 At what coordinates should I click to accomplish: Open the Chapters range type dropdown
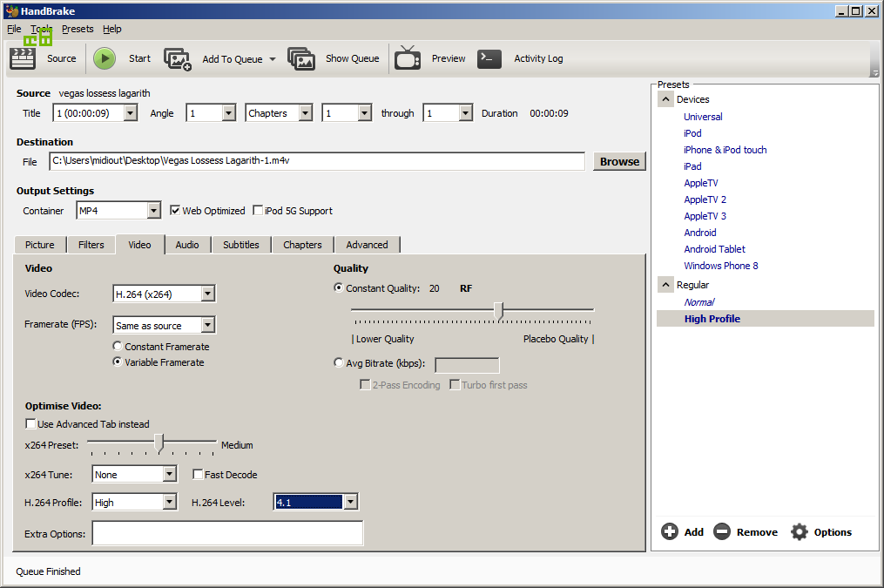pyautogui.click(x=305, y=113)
